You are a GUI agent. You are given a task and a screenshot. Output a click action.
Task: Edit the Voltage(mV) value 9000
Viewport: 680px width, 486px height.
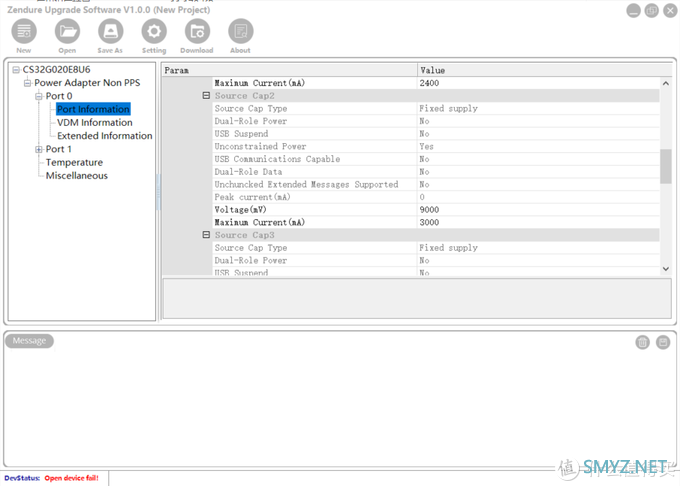(x=539, y=210)
